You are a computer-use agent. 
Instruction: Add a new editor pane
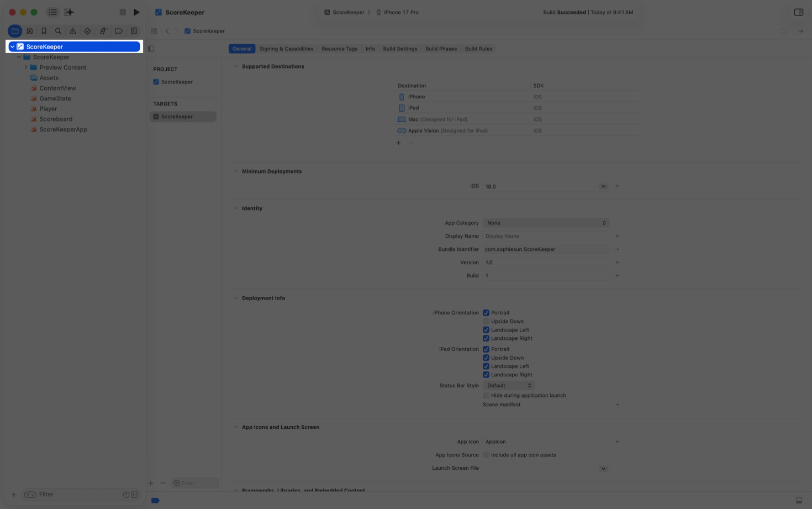(x=801, y=31)
